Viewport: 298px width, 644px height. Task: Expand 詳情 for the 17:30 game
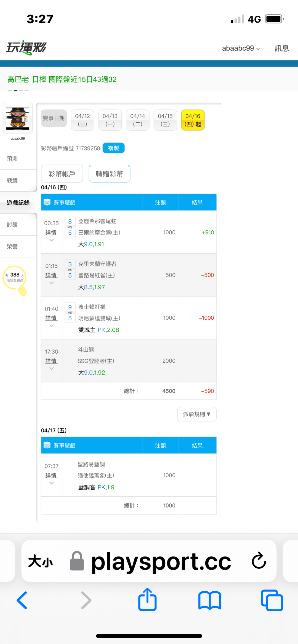51,361
